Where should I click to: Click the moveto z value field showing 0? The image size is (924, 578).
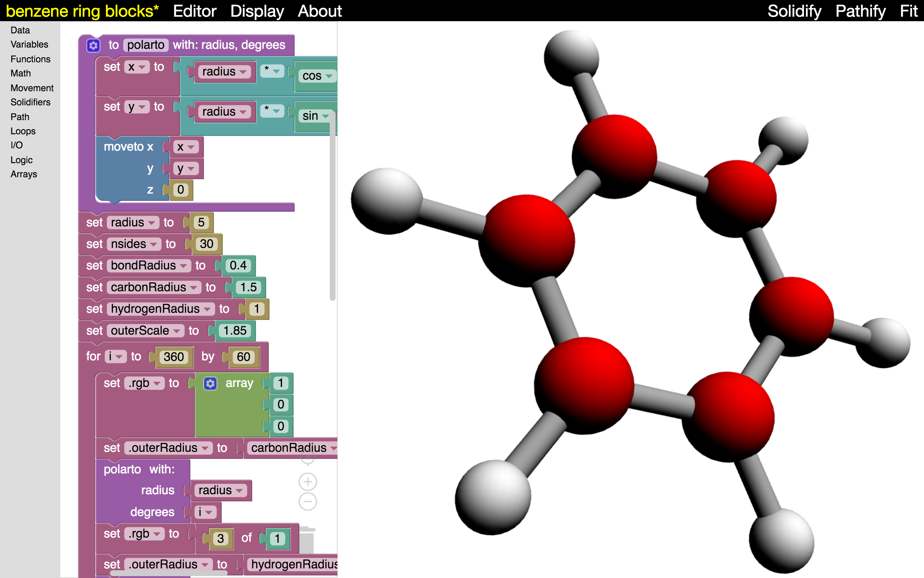(x=181, y=190)
